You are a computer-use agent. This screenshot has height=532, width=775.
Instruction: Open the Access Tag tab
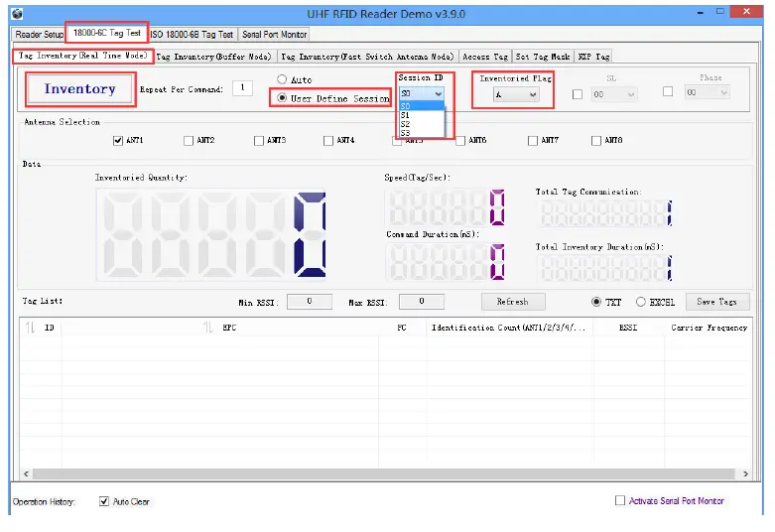point(485,57)
